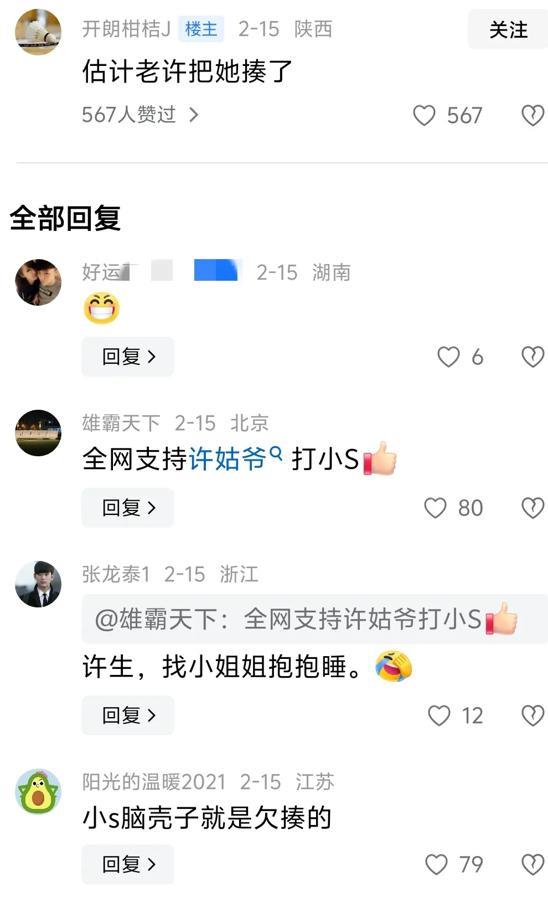
Task: Like 张龙泰1's reply with 12 likes
Action: pos(439,716)
